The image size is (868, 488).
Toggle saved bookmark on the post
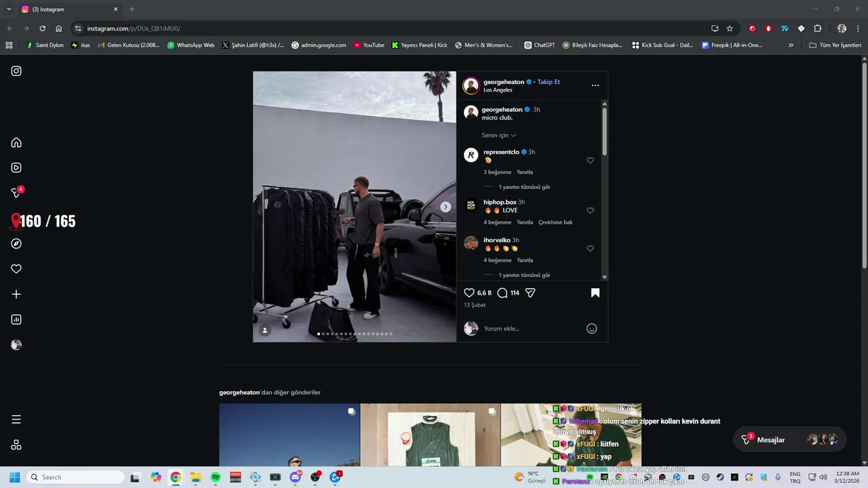(x=595, y=293)
